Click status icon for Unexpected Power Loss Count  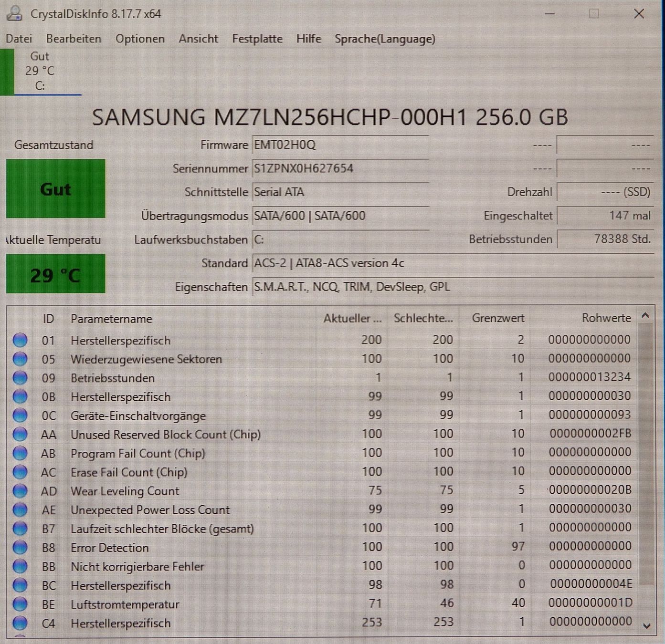tap(20, 509)
